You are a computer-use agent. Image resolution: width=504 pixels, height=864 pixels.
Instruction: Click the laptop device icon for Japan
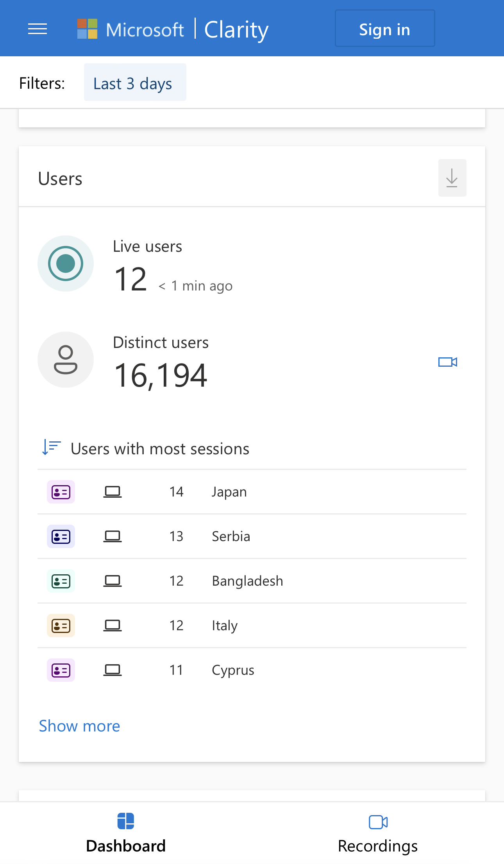pyautogui.click(x=113, y=492)
